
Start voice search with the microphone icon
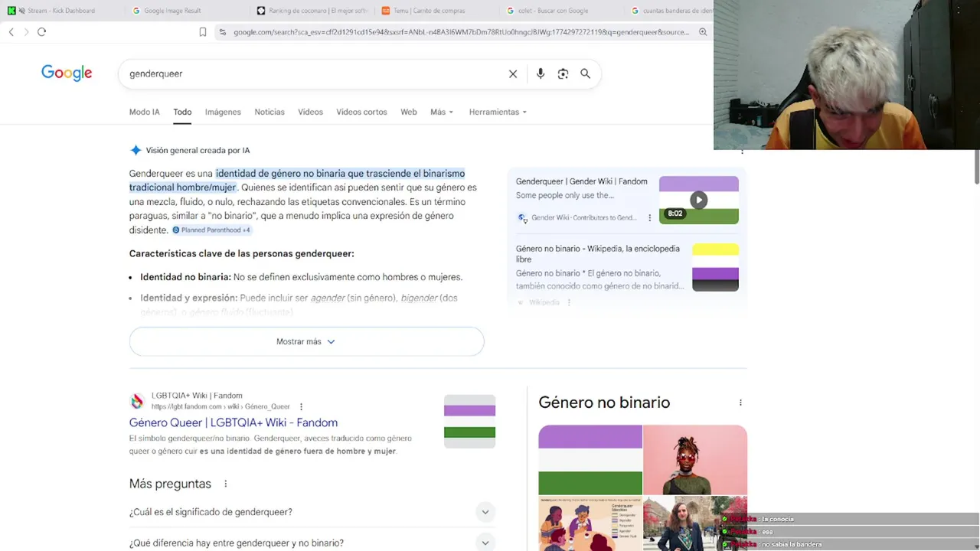click(x=541, y=74)
